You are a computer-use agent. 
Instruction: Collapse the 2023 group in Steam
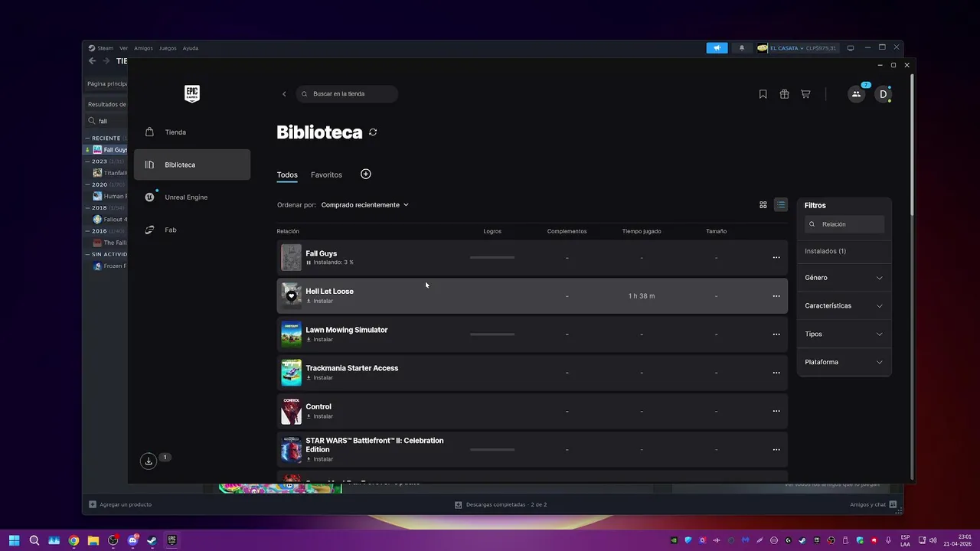pos(87,161)
